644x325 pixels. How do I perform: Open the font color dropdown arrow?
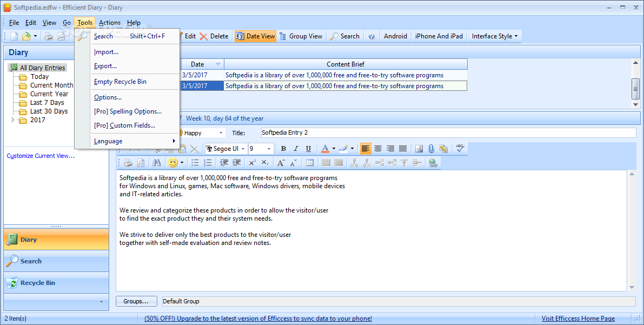[x=334, y=149]
